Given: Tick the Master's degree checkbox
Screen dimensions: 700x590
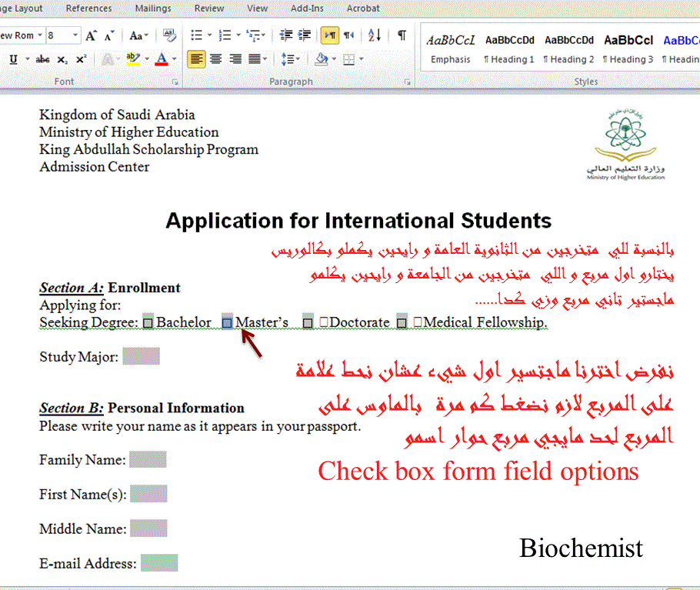Looking at the screenshot, I should click(x=227, y=323).
